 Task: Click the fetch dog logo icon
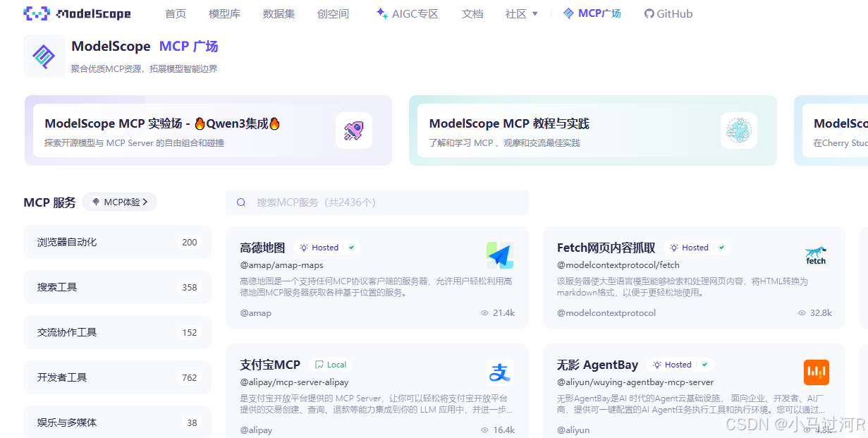(x=816, y=255)
